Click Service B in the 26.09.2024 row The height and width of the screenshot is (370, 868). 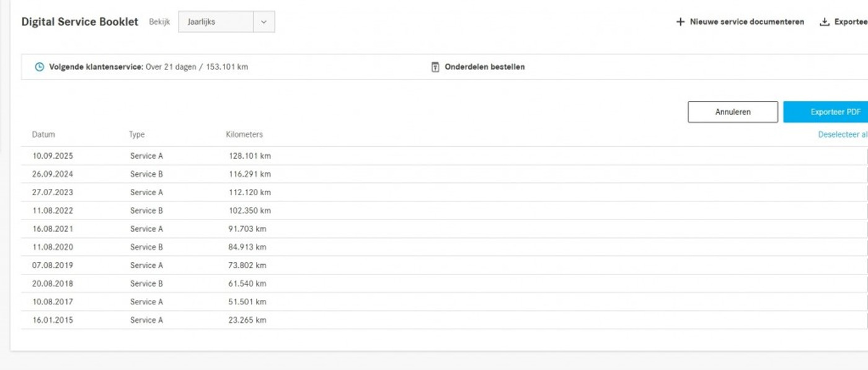pyautogui.click(x=146, y=174)
